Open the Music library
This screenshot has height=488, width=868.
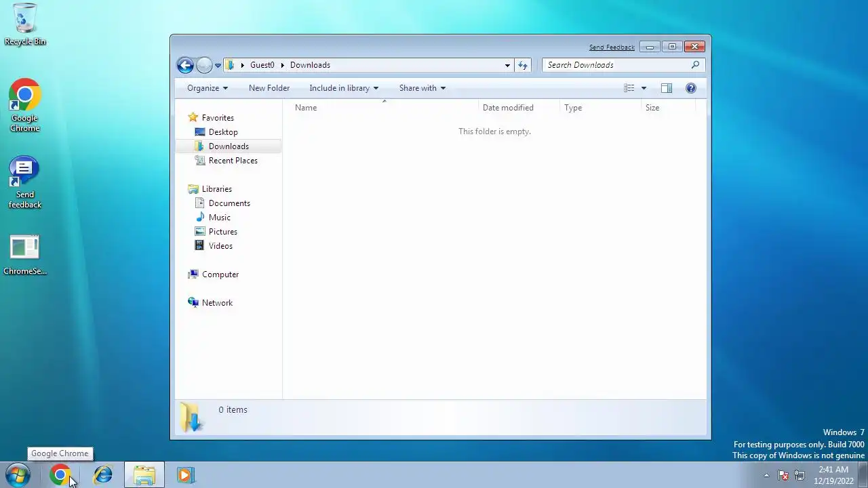click(220, 218)
